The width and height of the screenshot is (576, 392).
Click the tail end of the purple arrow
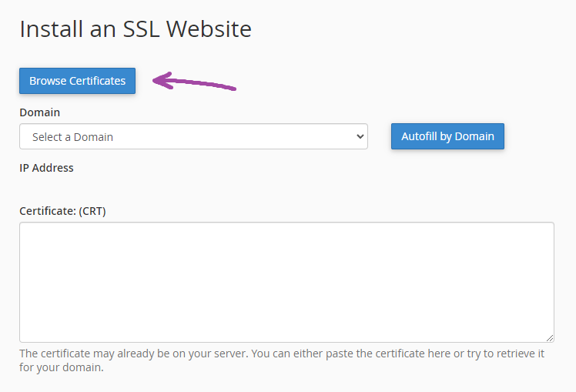[x=233, y=89]
